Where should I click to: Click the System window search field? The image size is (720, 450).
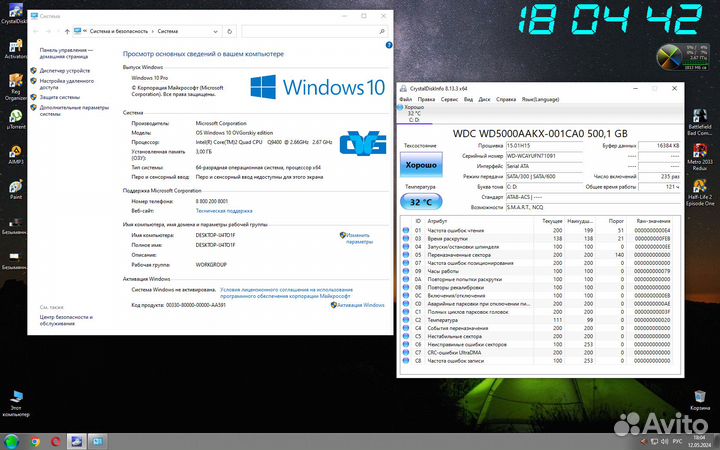315,31
